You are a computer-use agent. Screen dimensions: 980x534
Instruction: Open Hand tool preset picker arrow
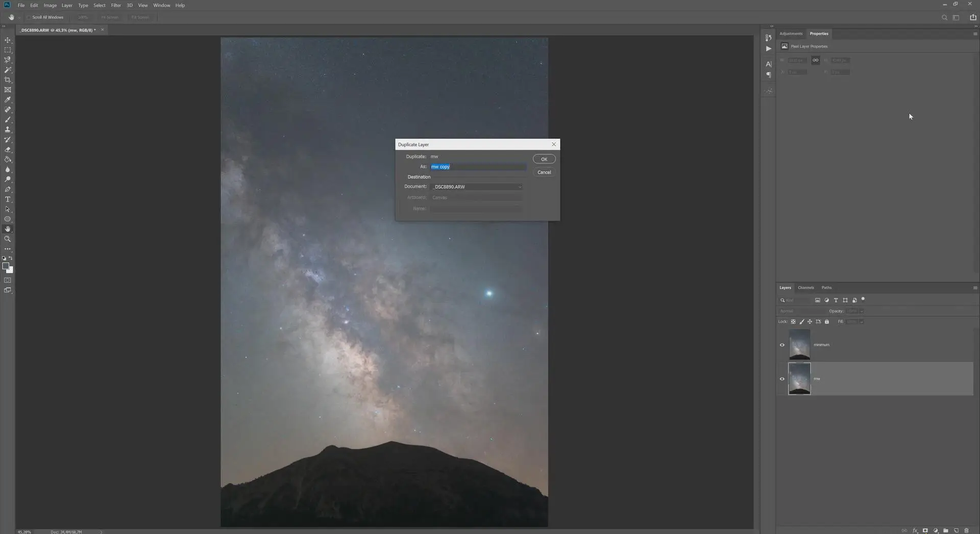tap(19, 17)
